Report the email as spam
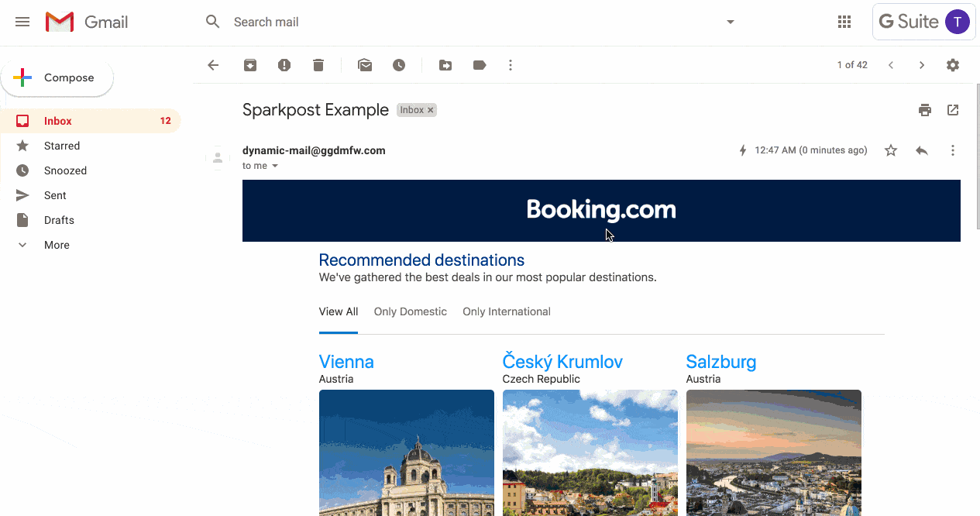980x516 pixels. pos(284,66)
